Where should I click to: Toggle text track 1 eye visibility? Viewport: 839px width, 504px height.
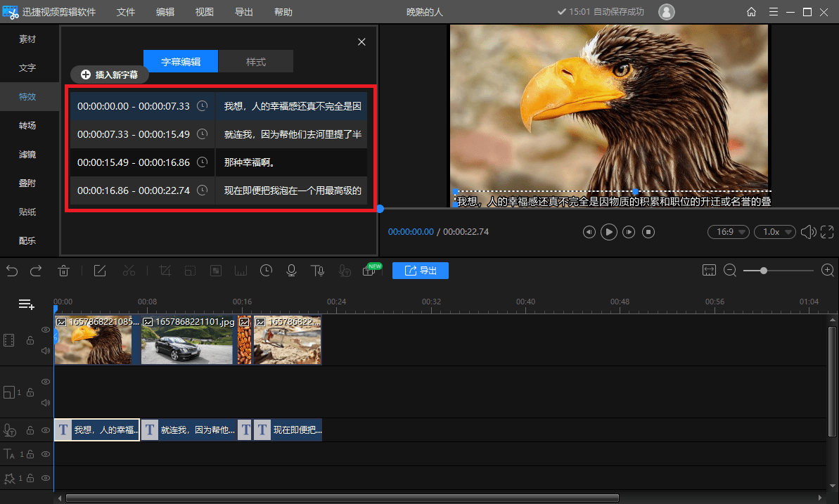tap(46, 454)
